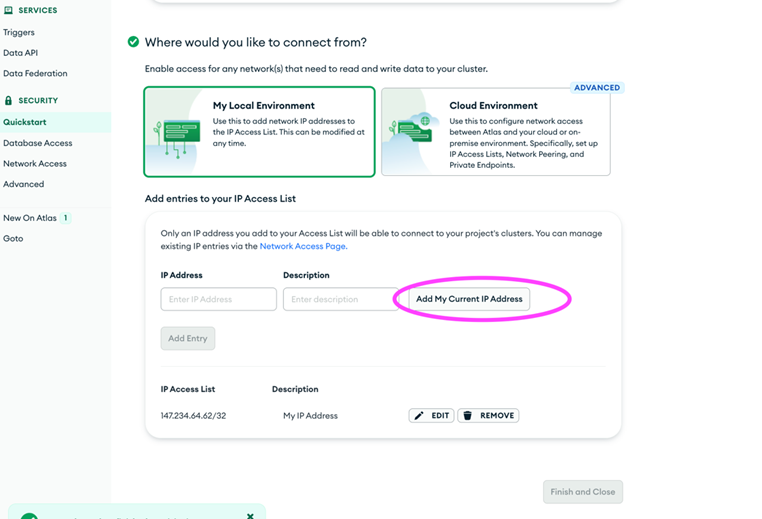Dismiss the notification with X icon
Screen dimensions: 762x519
tap(250, 516)
